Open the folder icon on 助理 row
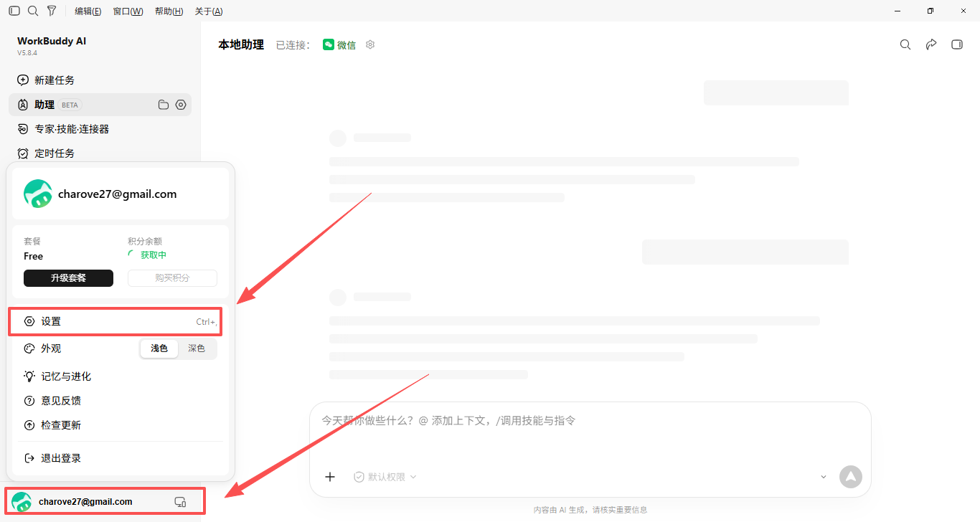 point(164,105)
